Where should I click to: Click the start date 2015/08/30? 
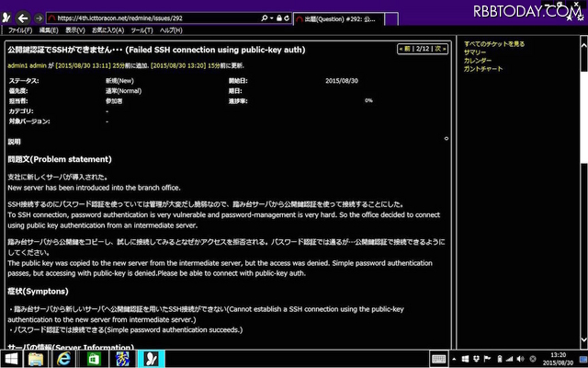pos(342,81)
